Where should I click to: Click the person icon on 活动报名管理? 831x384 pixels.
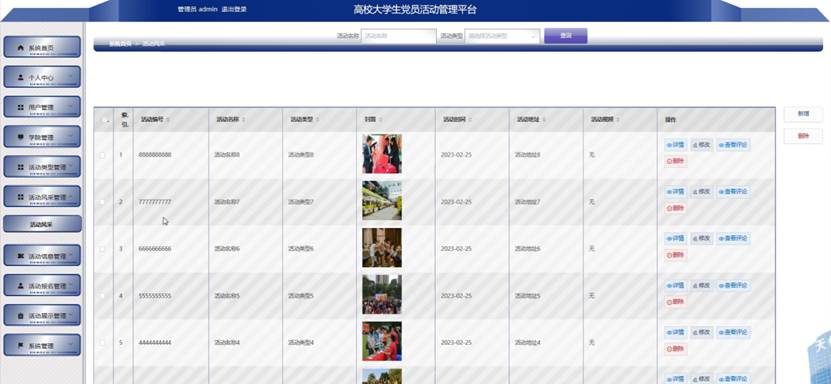coord(21,285)
